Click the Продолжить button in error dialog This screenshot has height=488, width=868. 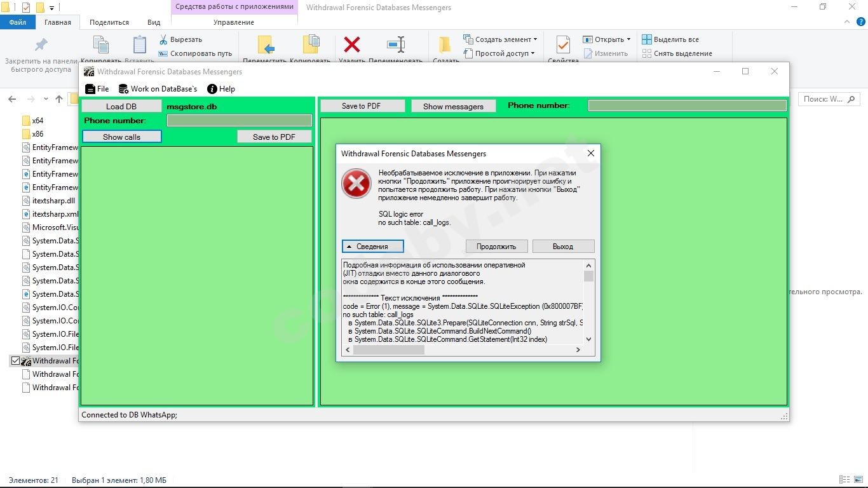(496, 247)
